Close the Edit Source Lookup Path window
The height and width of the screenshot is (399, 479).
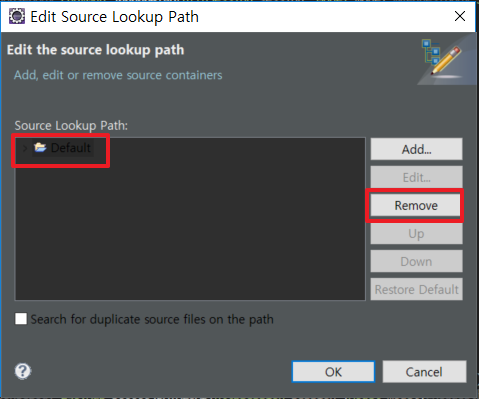(x=460, y=16)
